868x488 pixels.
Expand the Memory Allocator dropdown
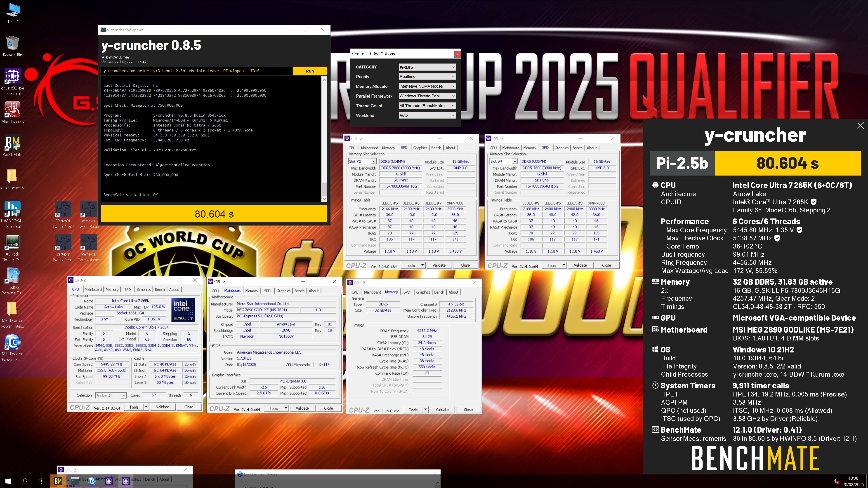pos(427,86)
